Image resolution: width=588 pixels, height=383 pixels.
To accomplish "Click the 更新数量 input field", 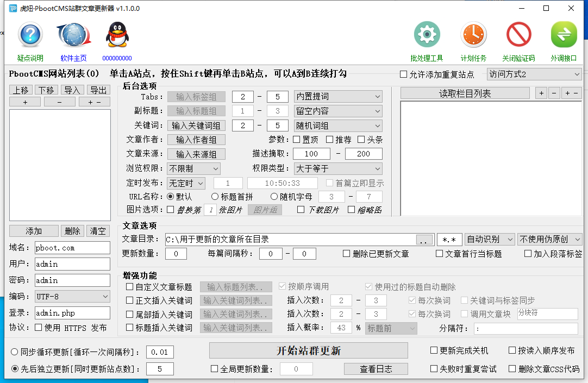I will [x=176, y=254].
